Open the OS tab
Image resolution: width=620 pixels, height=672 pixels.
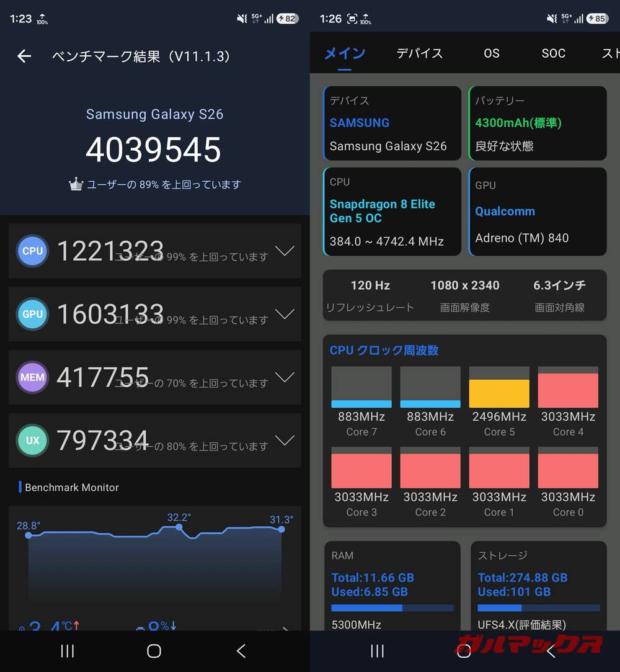point(492,53)
